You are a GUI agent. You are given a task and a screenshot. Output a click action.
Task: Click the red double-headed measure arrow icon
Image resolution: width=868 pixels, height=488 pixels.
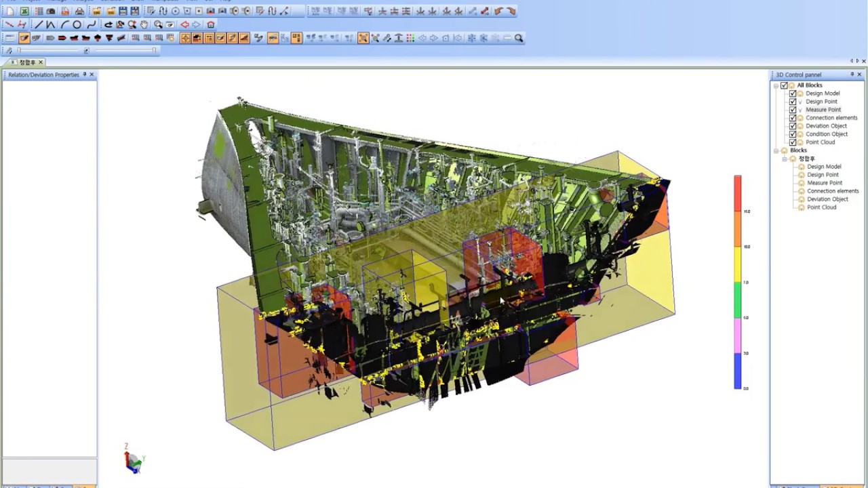pos(485,11)
